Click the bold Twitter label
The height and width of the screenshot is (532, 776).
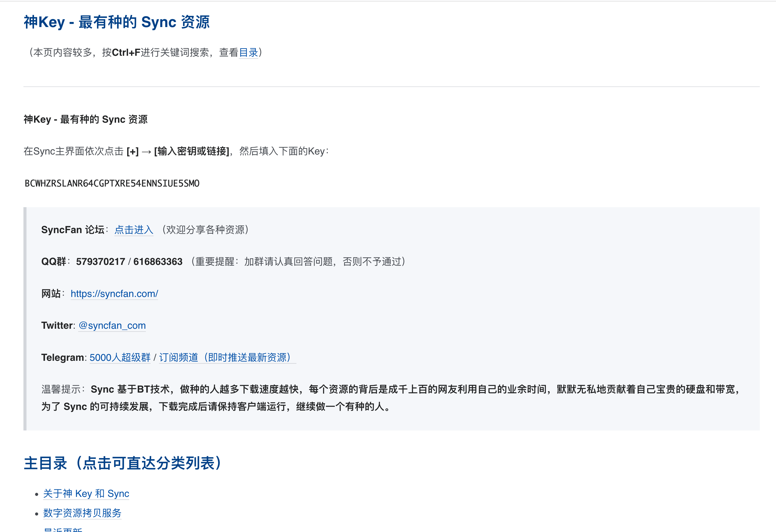pyautogui.click(x=57, y=325)
